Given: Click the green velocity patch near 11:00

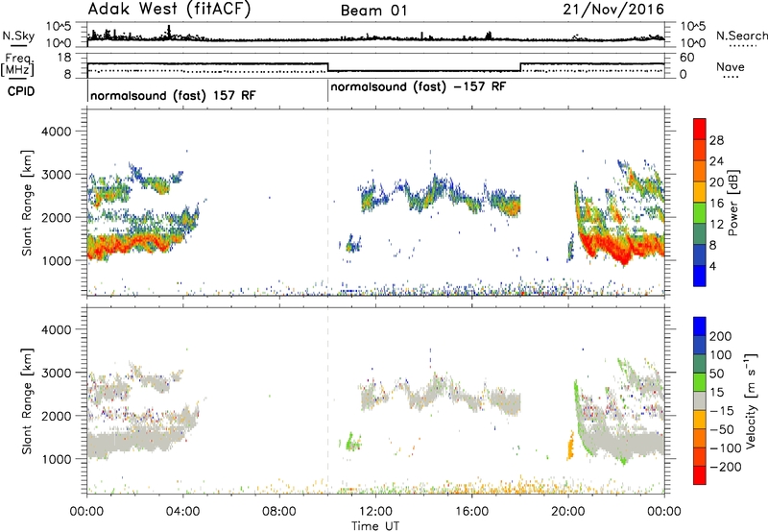Looking at the screenshot, I should (350, 442).
